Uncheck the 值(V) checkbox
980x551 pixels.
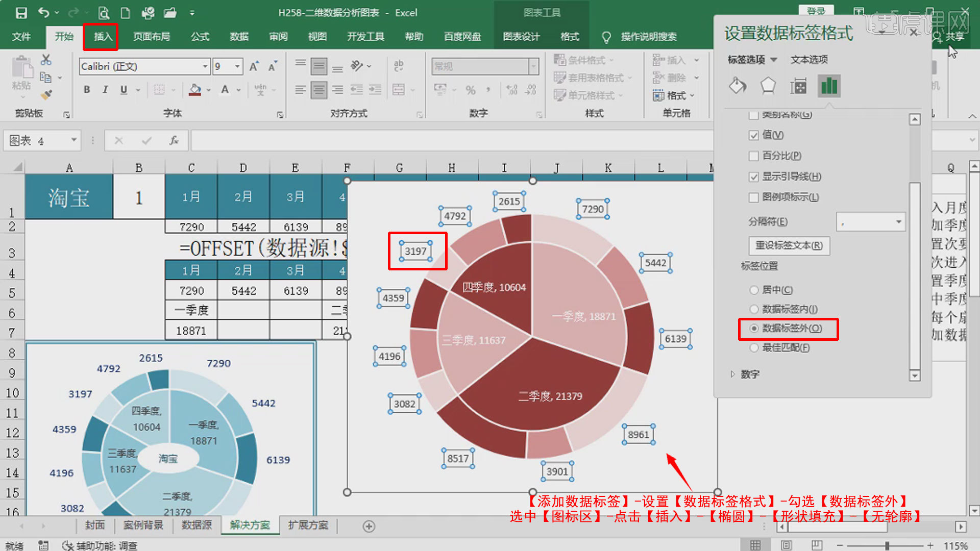[754, 135]
